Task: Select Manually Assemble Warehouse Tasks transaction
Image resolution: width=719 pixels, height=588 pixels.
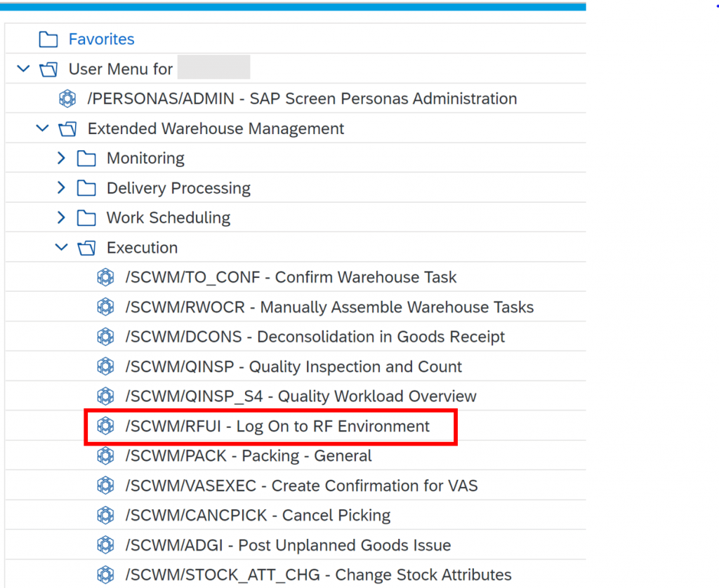Action: coord(330,307)
